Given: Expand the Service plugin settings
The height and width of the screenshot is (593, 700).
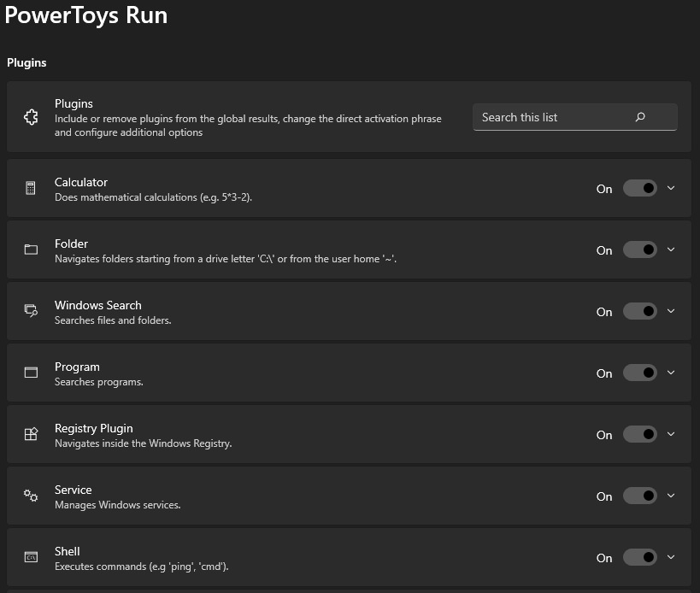Looking at the screenshot, I should pos(672,496).
